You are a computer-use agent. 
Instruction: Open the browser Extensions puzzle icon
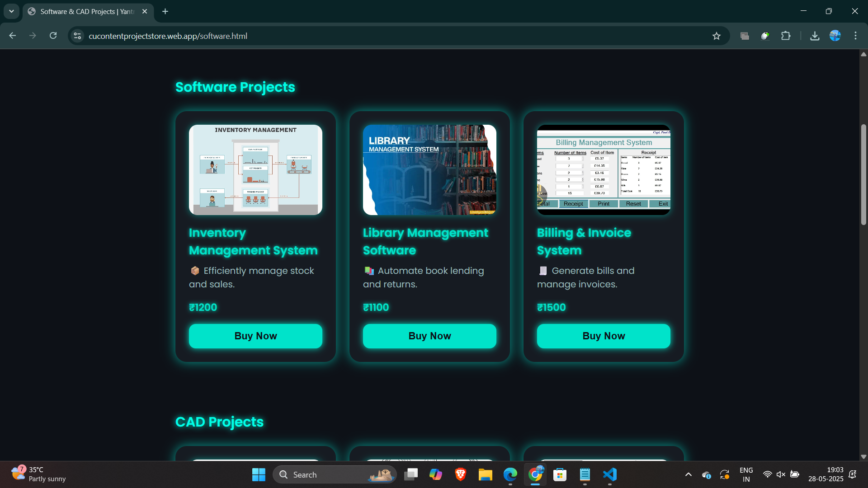click(x=786, y=36)
